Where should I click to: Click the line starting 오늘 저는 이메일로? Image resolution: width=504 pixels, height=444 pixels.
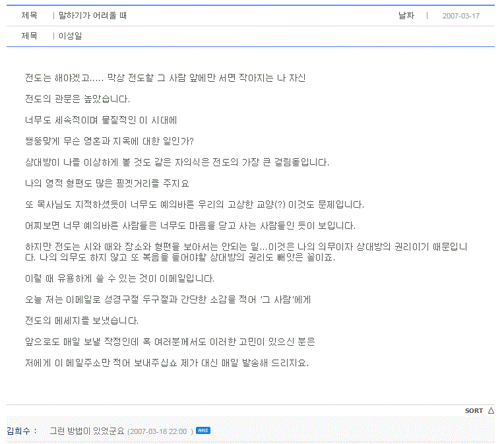pyautogui.click(x=168, y=300)
